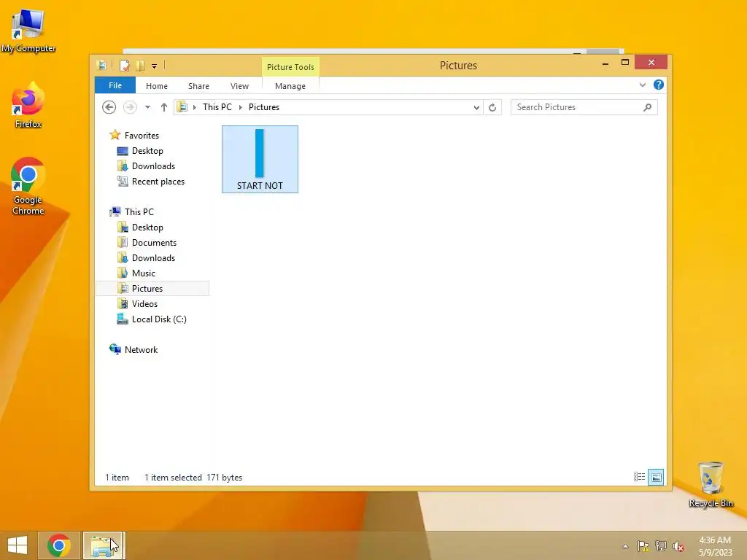
Task: Click the network tray icon
Action: click(x=661, y=546)
